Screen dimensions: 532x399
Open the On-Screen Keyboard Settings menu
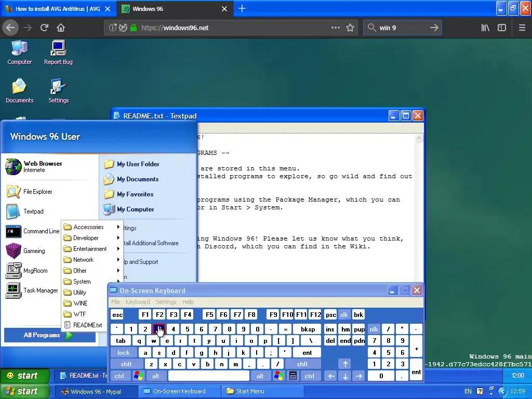pyautogui.click(x=166, y=302)
